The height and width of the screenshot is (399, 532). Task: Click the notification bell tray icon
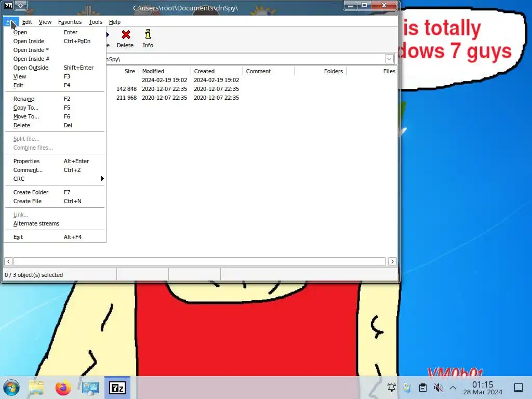point(392,388)
